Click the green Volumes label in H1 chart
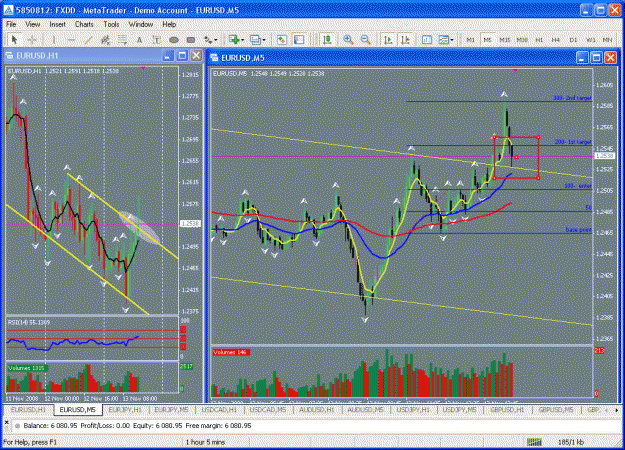The height and width of the screenshot is (450, 625). coord(27,368)
